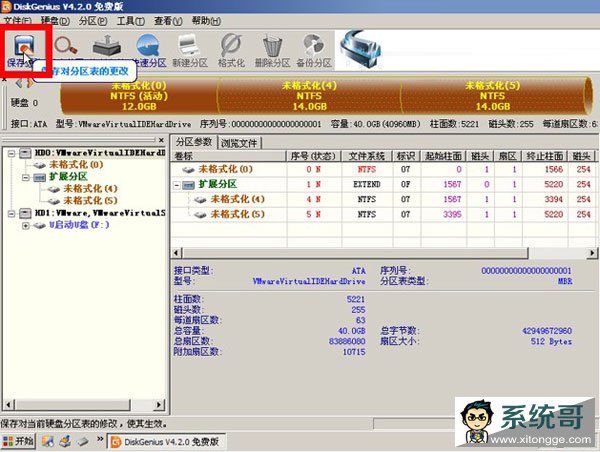Open the 硬盘(D) menu
This screenshot has width=600, height=452.
[55, 21]
